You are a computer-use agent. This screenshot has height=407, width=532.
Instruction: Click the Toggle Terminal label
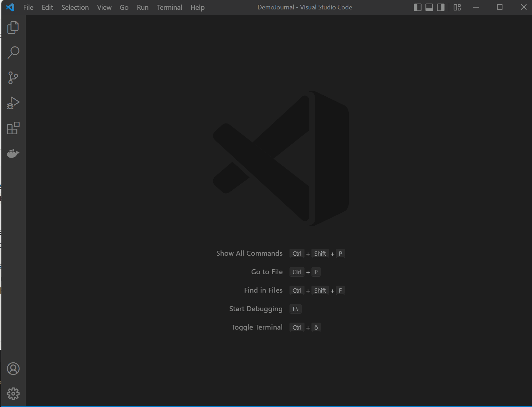(x=257, y=327)
